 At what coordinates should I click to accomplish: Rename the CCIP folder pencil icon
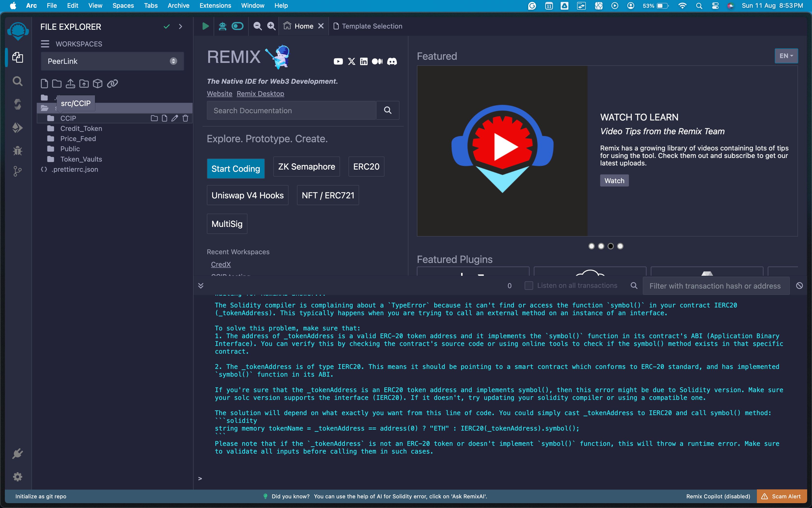(175, 118)
